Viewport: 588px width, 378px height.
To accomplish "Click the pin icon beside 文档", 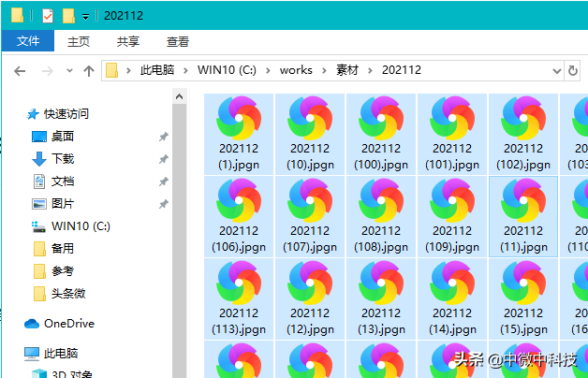I will point(164,182).
